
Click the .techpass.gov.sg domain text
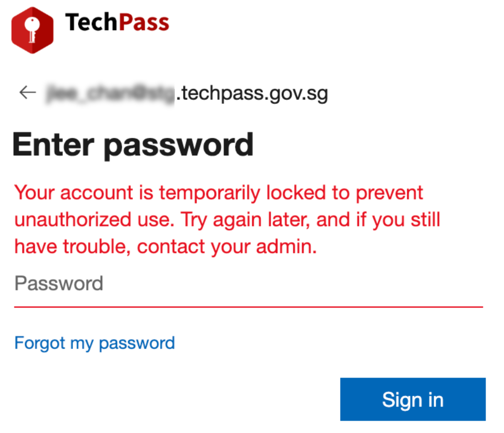click(x=252, y=93)
